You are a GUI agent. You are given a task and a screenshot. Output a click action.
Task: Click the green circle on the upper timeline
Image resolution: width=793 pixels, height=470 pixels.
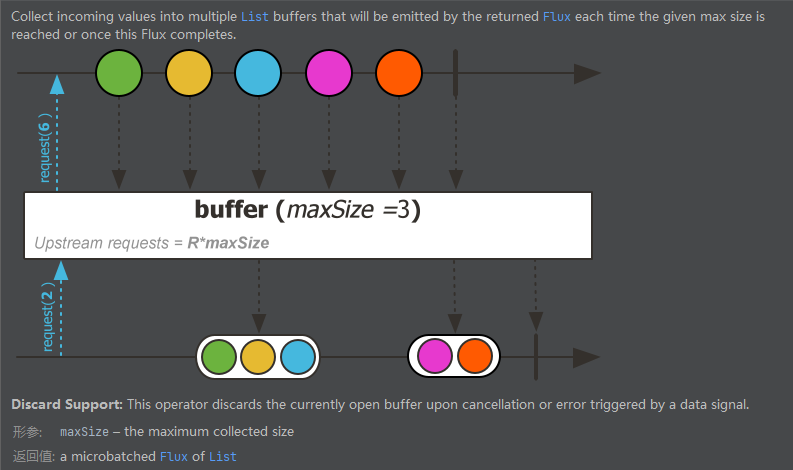click(x=119, y=74)
